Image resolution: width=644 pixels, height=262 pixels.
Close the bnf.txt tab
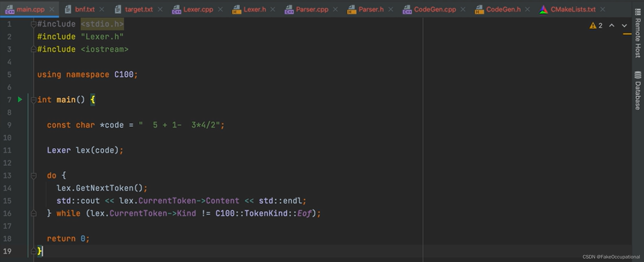(102, 10)
